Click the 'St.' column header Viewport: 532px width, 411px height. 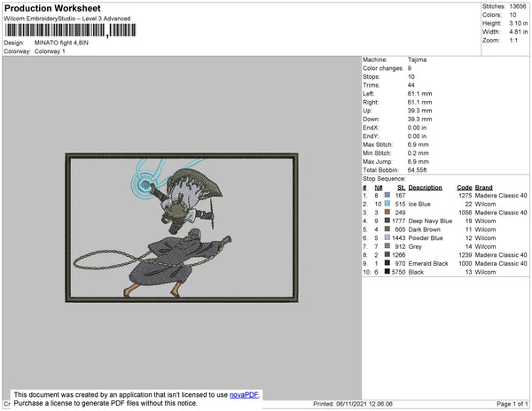[401, 188]
